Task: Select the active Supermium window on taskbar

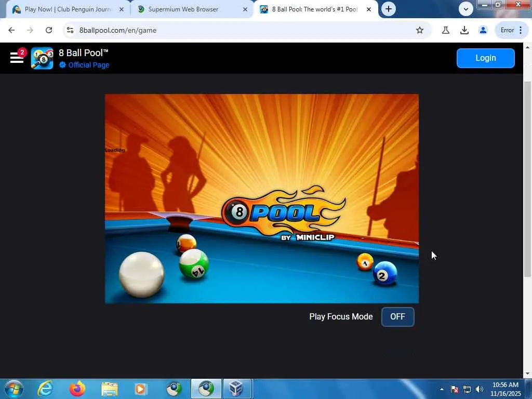Action: tap(206, 389)
